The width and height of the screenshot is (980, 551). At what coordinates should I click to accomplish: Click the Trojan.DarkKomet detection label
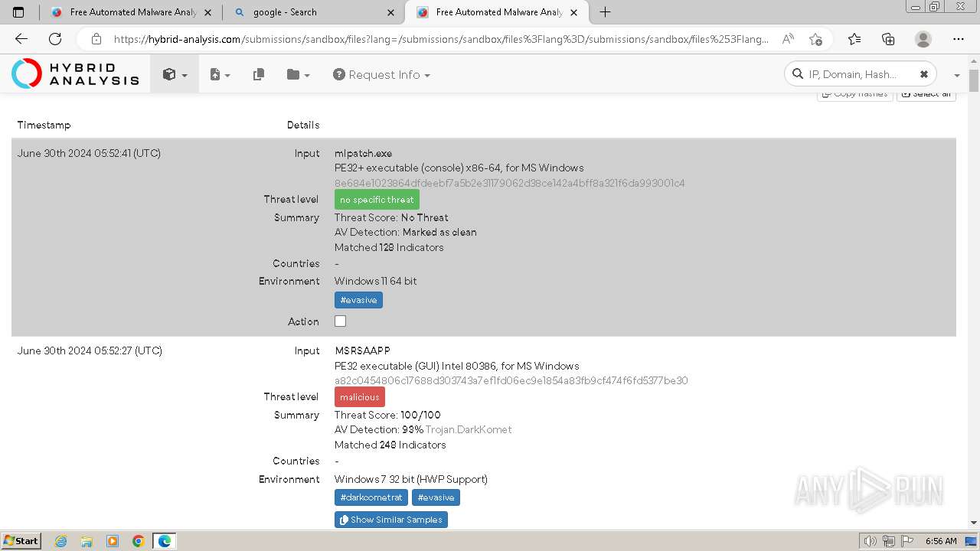pyautogui.click(x=469, y=429)
